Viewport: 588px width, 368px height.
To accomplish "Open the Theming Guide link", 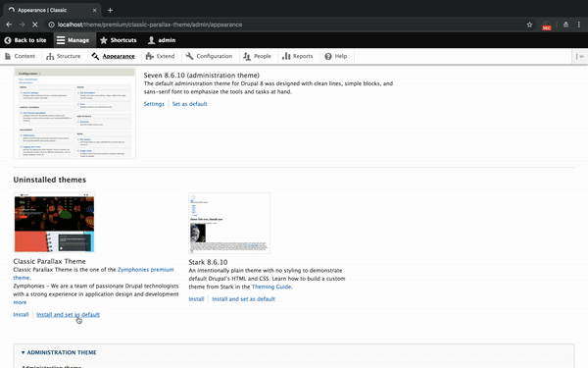I will (271, 287).
